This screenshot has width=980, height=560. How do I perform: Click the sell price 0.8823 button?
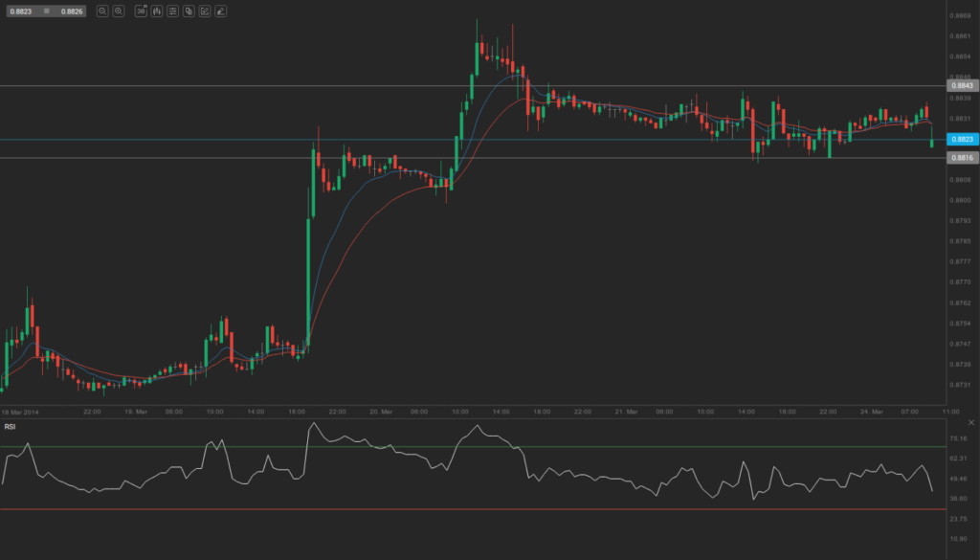[x=19, y=11]
